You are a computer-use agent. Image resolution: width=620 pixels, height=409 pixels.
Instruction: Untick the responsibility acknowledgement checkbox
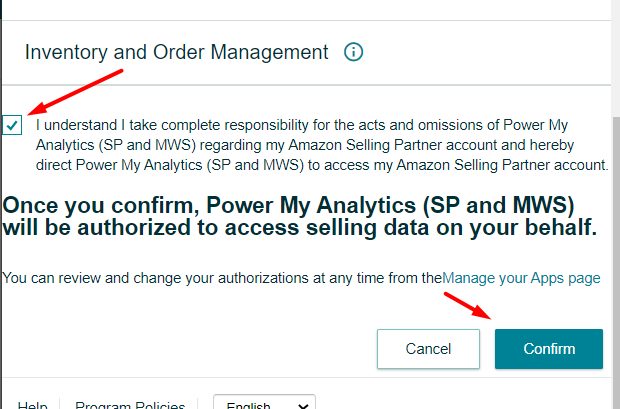coord(12,125)
